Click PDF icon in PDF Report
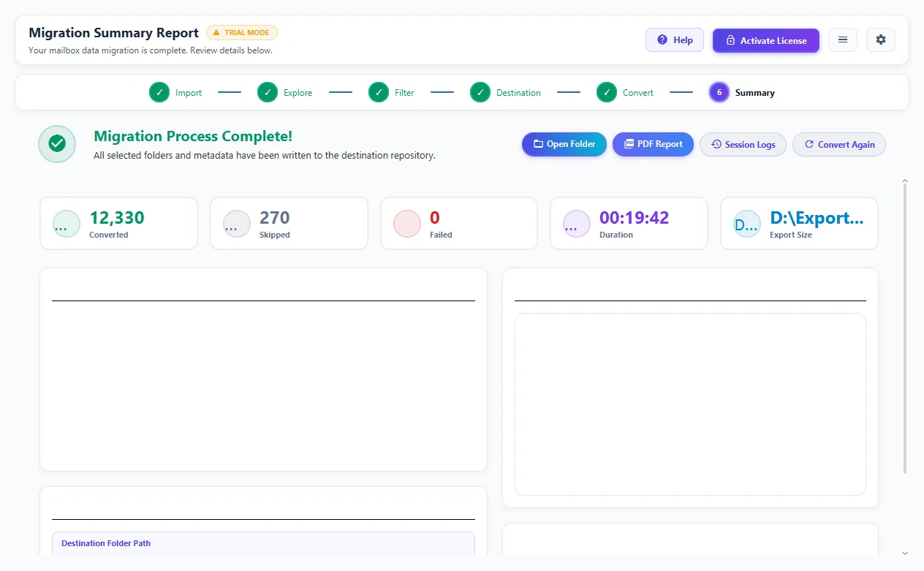Screen dimensions: 924x571 (629, 144)
